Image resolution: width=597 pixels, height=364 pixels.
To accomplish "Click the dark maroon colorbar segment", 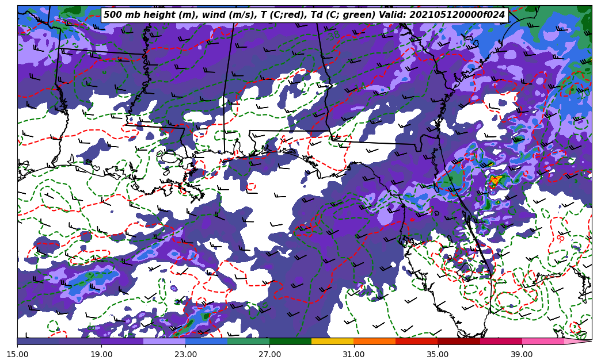I will tap(459, 341).
